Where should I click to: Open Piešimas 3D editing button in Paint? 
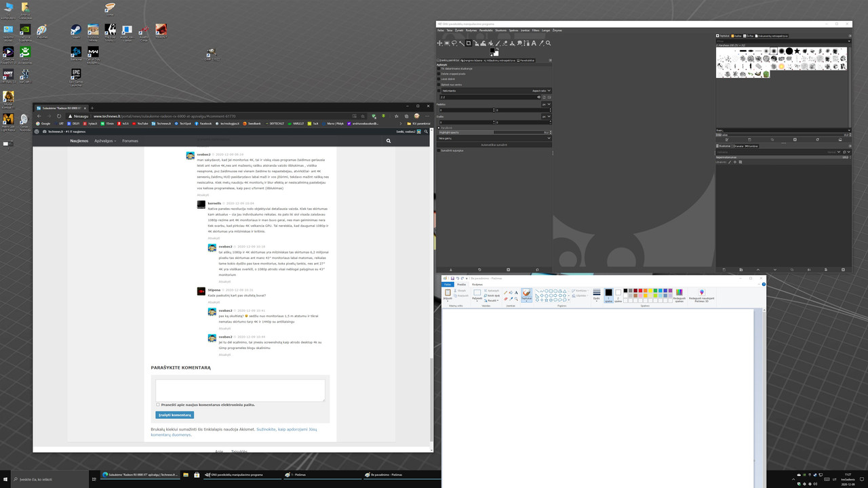click(701, 295)
